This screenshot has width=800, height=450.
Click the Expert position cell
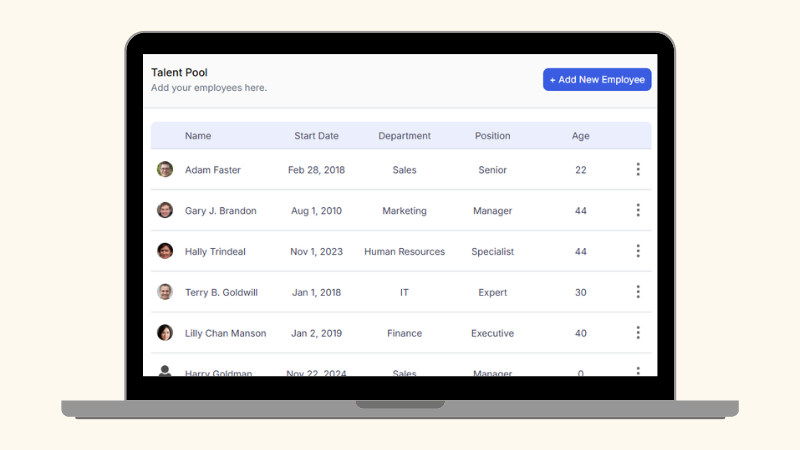(x=492, y=292)
